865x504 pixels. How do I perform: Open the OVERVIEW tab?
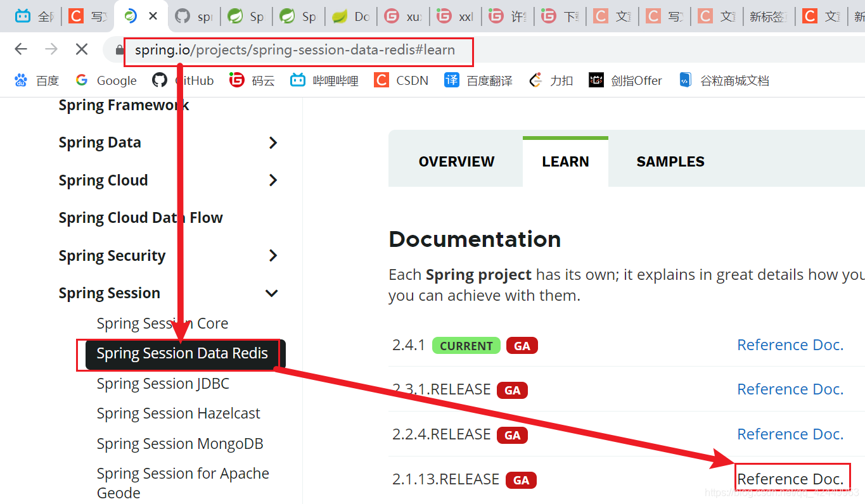[x=456, y=161]
